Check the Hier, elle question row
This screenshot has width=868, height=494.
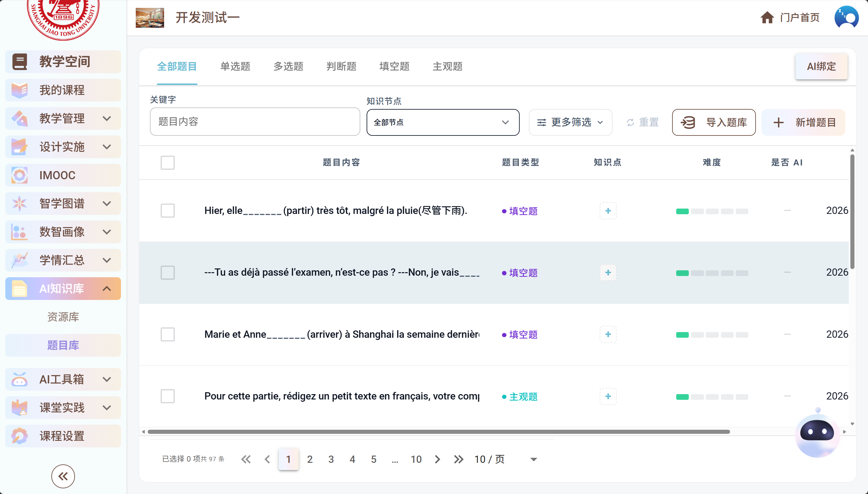point(168,211)
